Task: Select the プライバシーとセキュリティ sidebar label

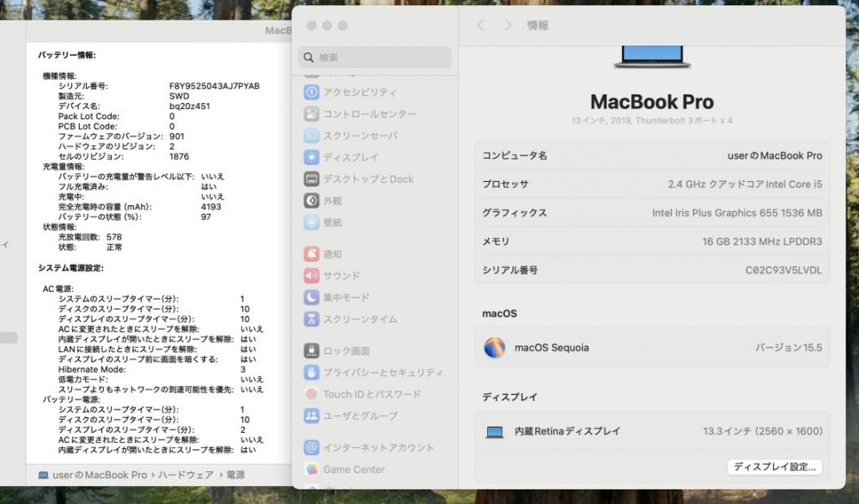Action: 383,373
